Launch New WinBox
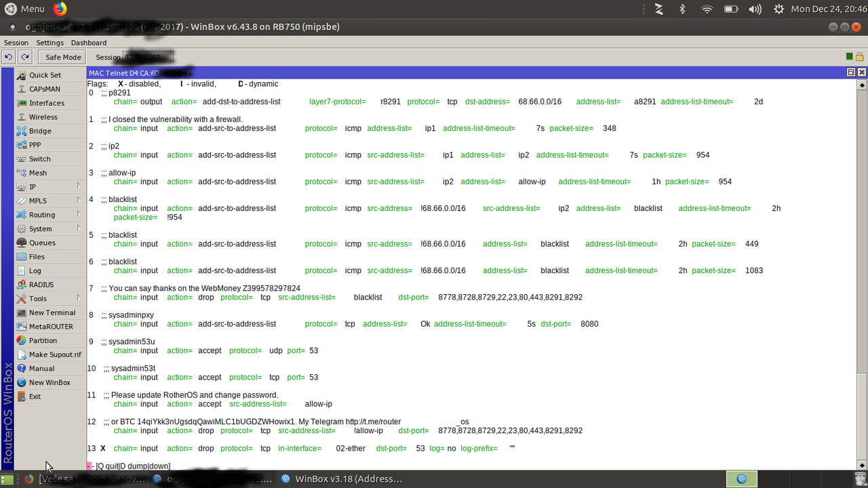Image resolution: width=868 pixels, height=488 pixels. click(x=50, y=382)
